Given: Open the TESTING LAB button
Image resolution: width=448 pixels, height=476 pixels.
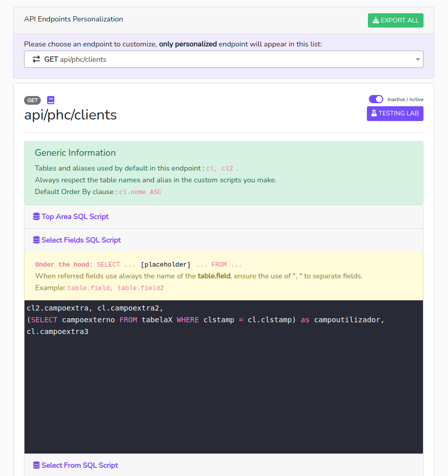Looking at the screenshot, I should (395, 113).
